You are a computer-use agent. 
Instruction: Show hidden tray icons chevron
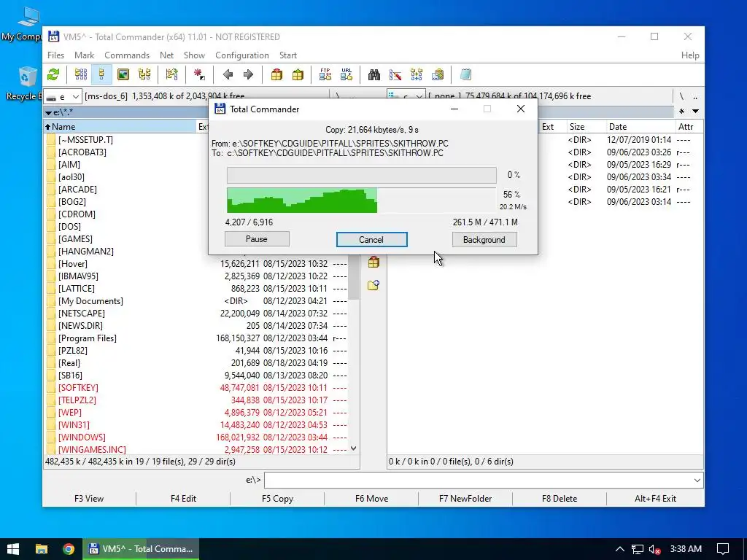pos(620,549)
